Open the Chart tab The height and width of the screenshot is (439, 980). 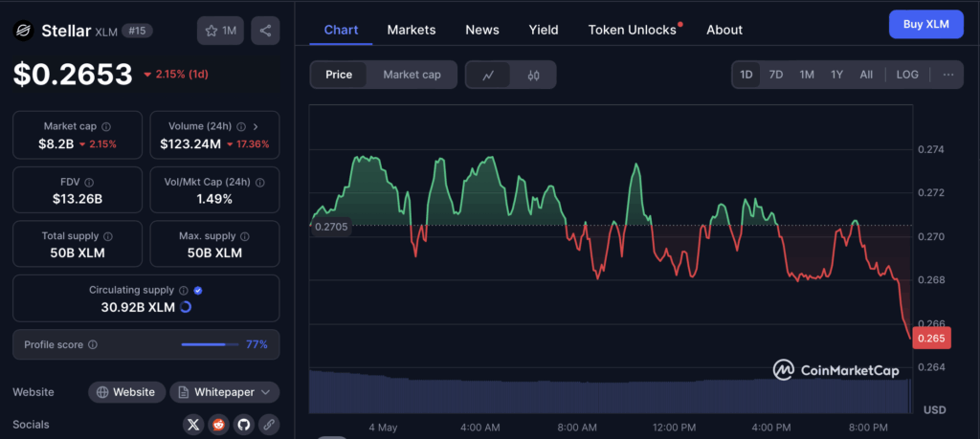click(342, 30)
